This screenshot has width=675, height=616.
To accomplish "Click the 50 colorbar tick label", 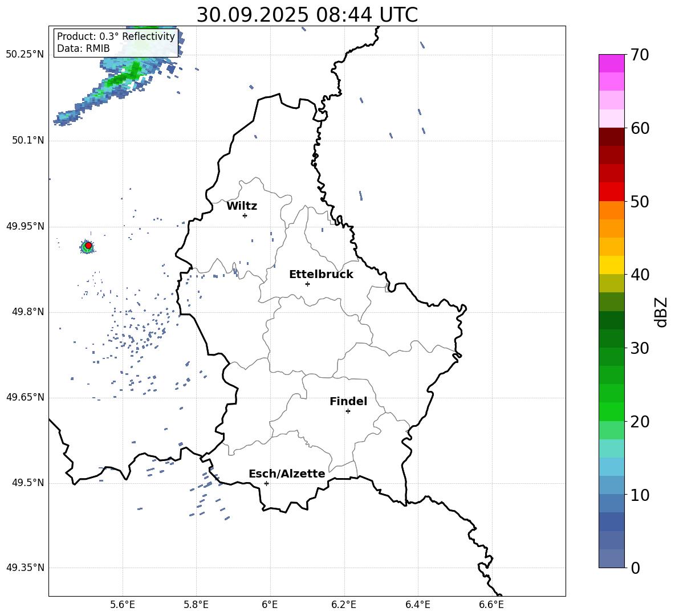I will [640, 201].
